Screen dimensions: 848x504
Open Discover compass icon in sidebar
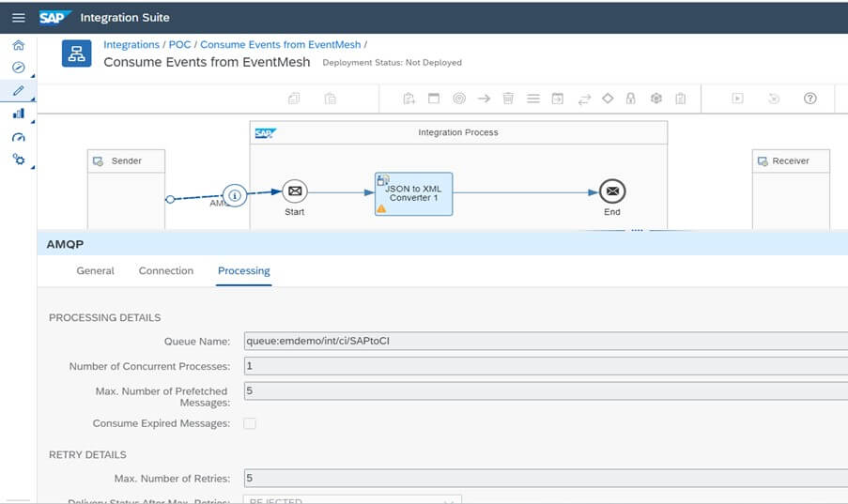(19, 67)
